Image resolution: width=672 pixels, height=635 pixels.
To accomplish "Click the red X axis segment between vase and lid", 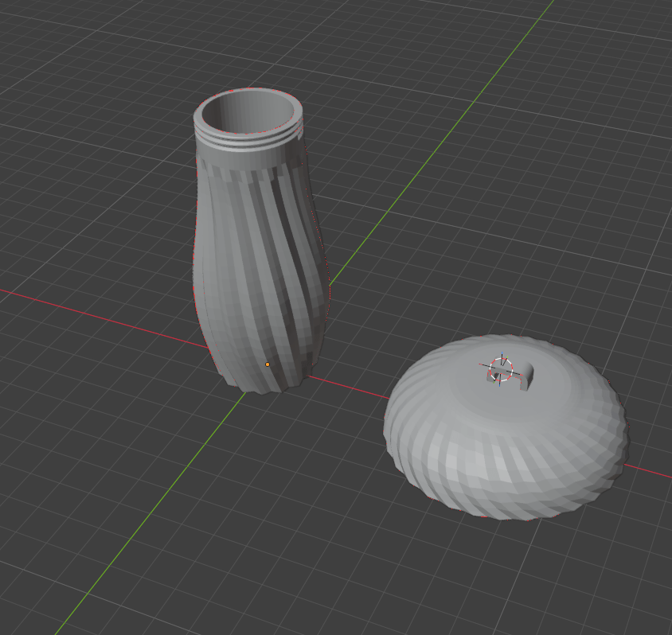I will 348,387.
